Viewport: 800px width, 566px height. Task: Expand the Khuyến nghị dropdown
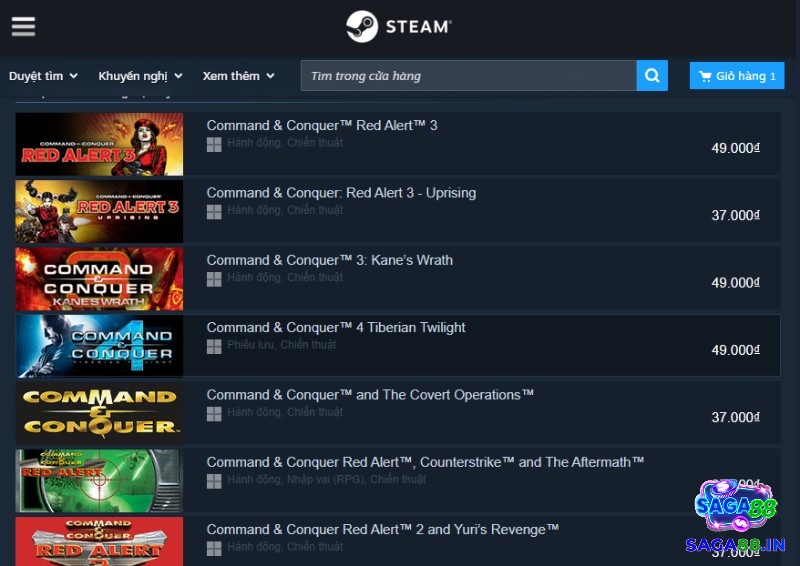(x=140, y=76)
